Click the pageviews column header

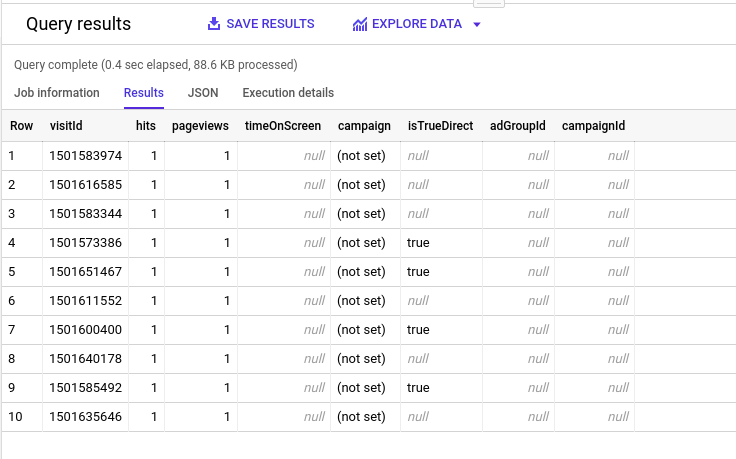(x=201, y=126)
